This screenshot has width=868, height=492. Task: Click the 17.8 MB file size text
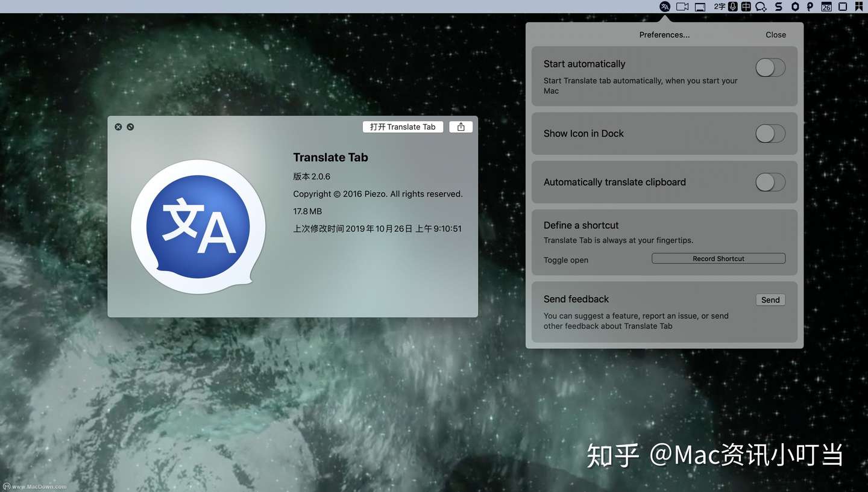click(307, 211)
